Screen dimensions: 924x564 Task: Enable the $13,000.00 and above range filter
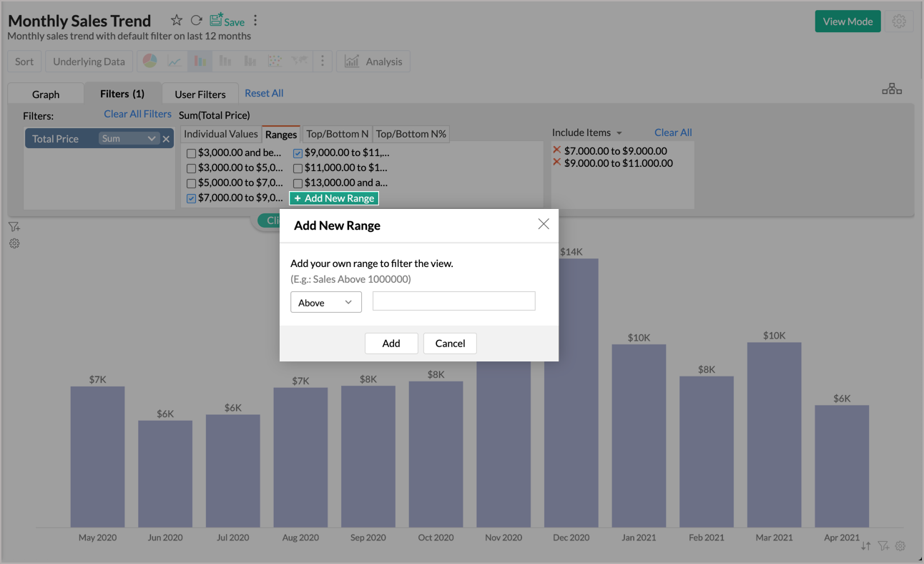tap(298, 183)
